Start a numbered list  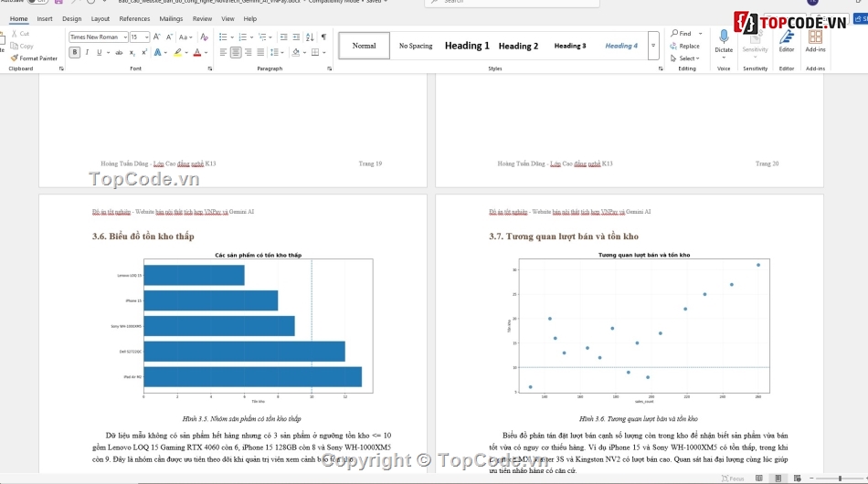[x=242, y=37]
